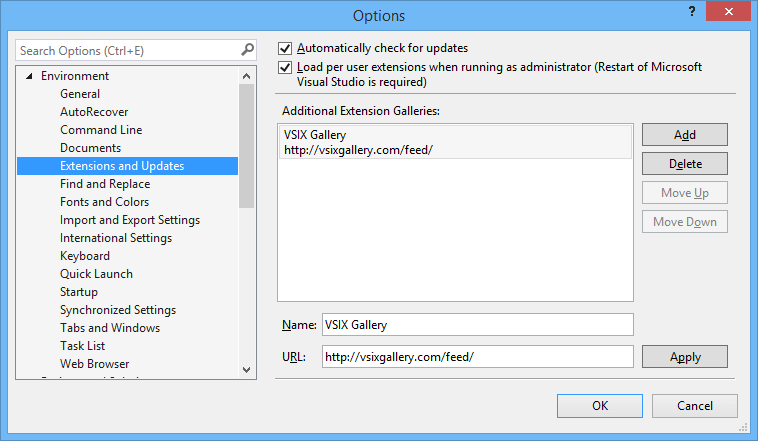
Task: Select Import and Export Settings
Action: (x=130, y=220)
